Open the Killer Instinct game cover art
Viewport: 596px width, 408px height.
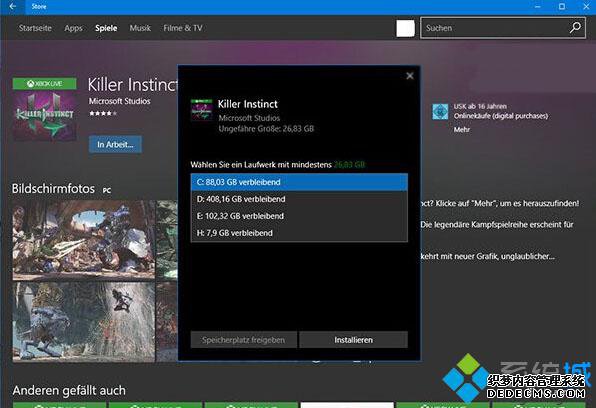[45, 116]
